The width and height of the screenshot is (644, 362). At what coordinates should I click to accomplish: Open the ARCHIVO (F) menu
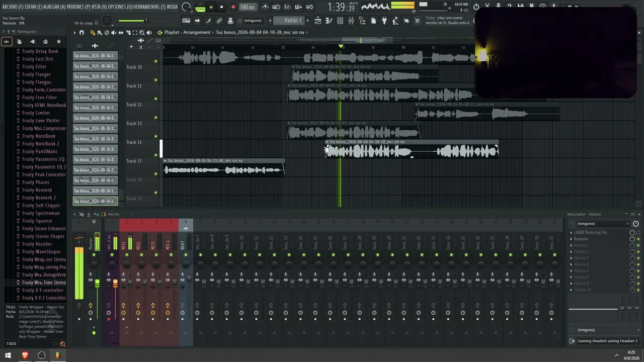(x=13, y=7)
